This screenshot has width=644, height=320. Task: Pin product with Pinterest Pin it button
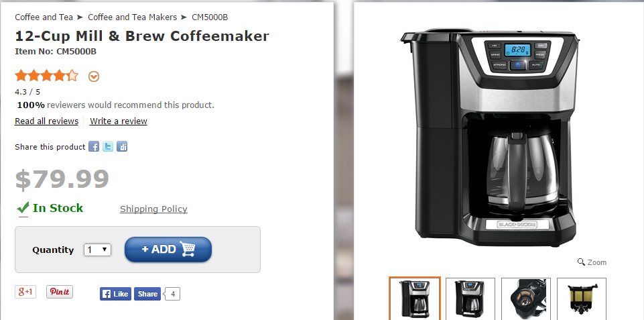(x=60, y=292)
